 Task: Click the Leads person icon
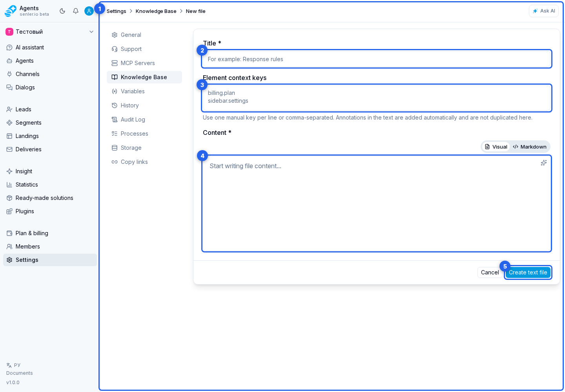pyautogui.click(x=9, y=109)
